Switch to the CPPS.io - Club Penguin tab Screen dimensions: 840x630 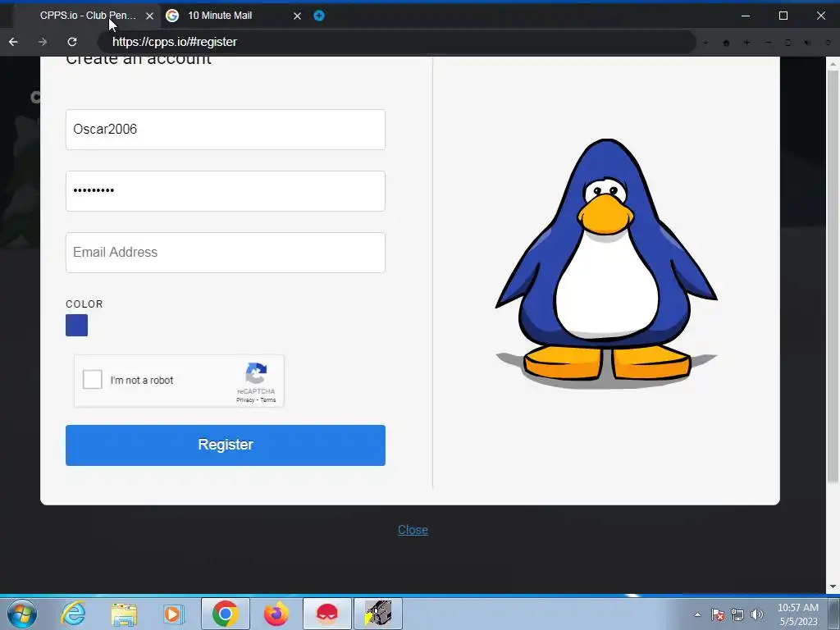(x=87, y=16)
